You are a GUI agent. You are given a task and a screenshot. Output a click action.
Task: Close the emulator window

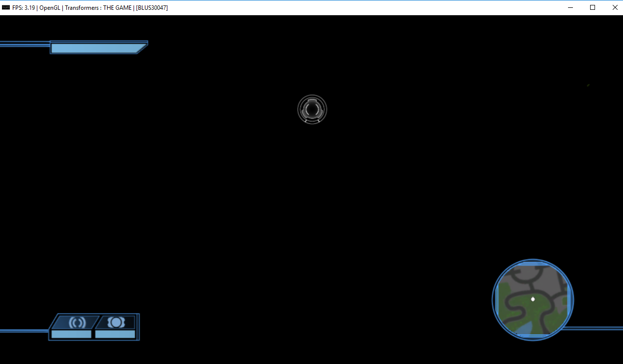click(615, 7)
